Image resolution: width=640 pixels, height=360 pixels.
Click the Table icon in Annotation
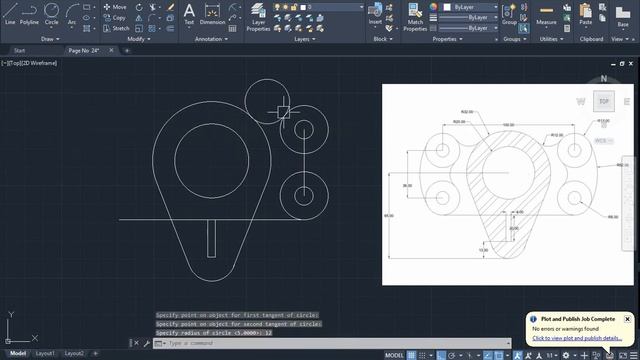232,29
